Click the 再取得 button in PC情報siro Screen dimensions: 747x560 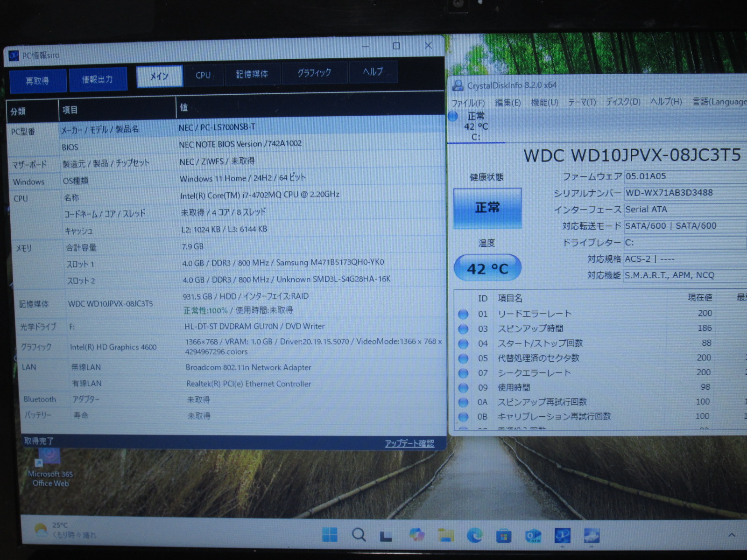37,81
